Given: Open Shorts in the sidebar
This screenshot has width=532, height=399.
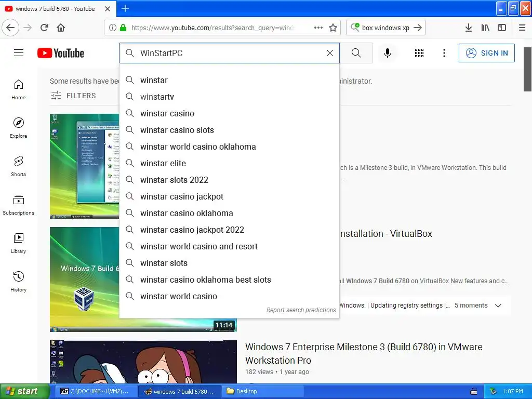Looking at the screenshot, I should click(19, 166).
